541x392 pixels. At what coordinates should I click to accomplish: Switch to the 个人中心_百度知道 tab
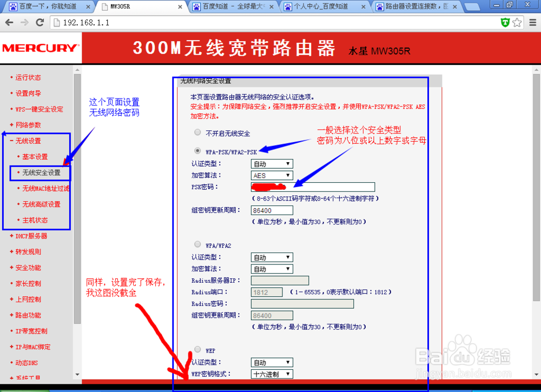pos(325,6)
